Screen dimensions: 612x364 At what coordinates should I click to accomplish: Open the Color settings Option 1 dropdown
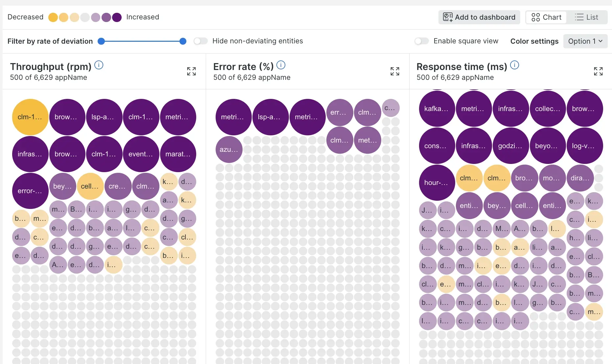[x=585, y=41]
